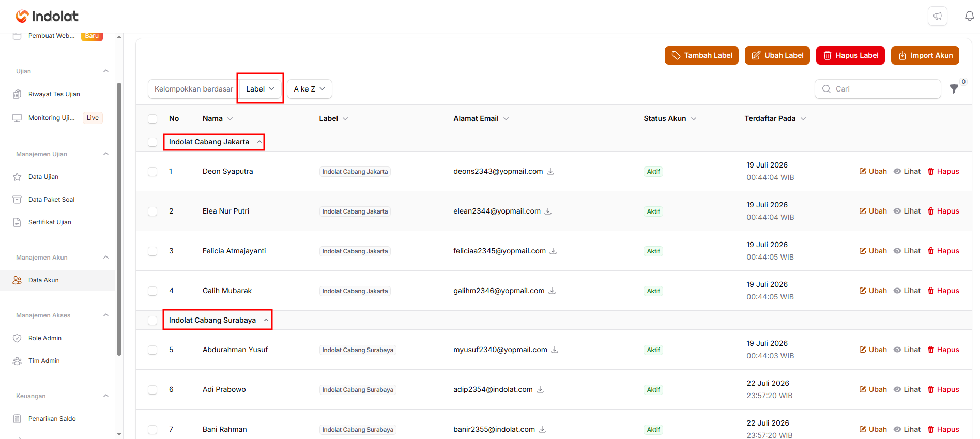Click the filter funnel icon
980x439 pixels.
pos(954,89)
